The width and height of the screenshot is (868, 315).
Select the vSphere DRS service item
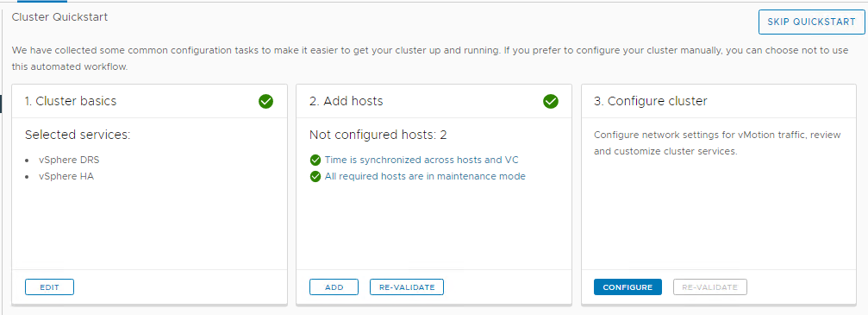click(69, 161)
